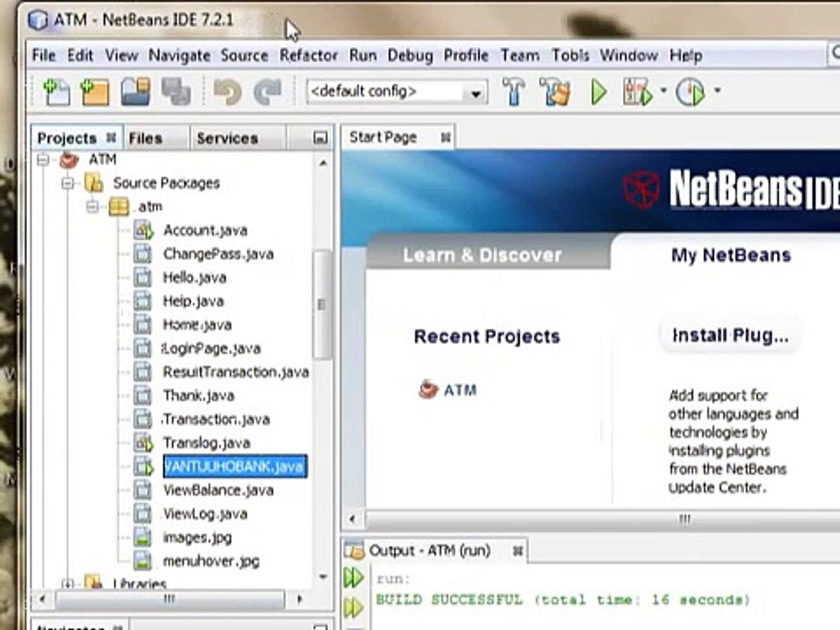
Task: Open the default config dropdown
Action: point(476,93)
